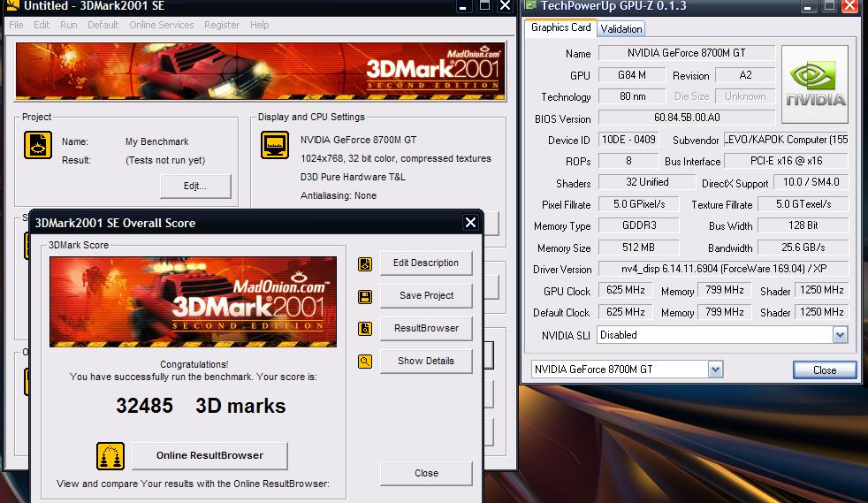Click the GPU Clock 625 MHz value

coord(626,290)
